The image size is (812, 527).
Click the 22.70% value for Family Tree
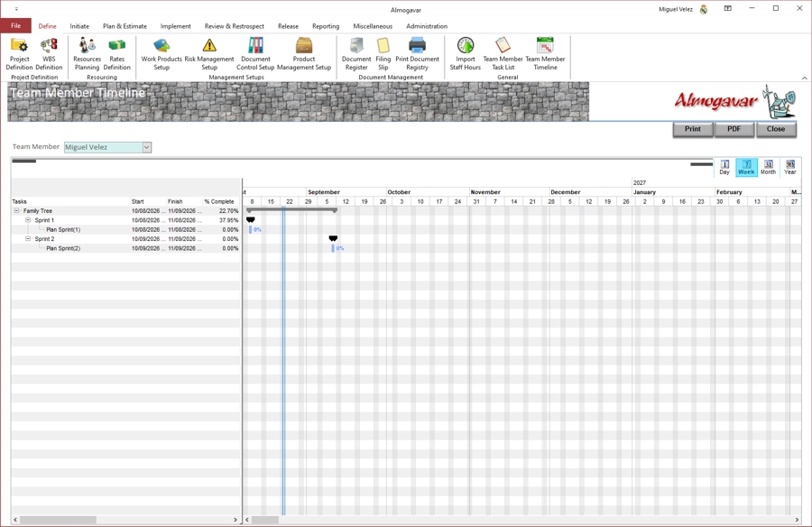228,211
